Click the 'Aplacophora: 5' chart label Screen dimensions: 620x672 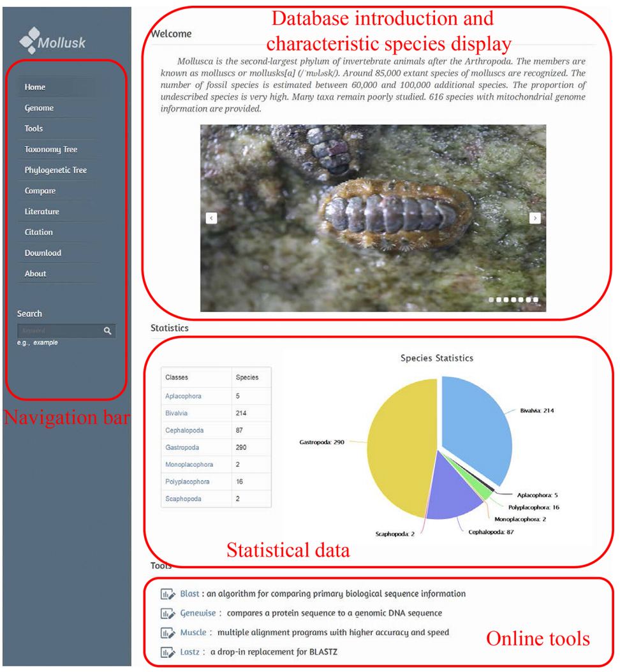tap(537, 495)
